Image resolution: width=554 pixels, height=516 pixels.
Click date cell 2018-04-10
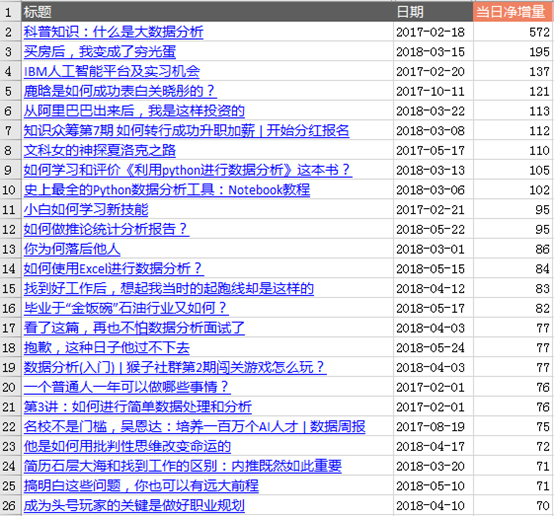tap(433, 506)
